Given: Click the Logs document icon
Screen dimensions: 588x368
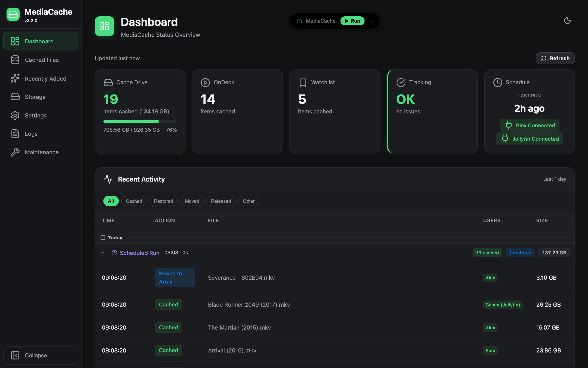Looking at the screenshot, I should point(15,134).
